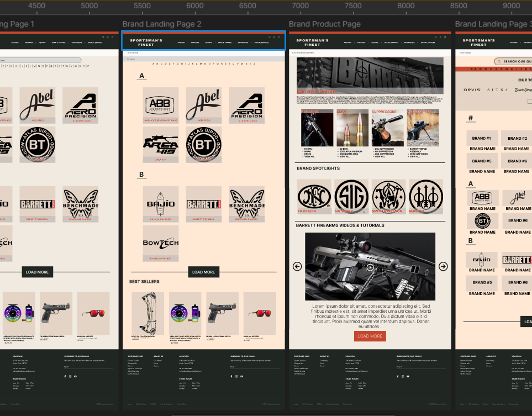
Task: Select the SIG Sauer logo spotlight
Action: 351,197
